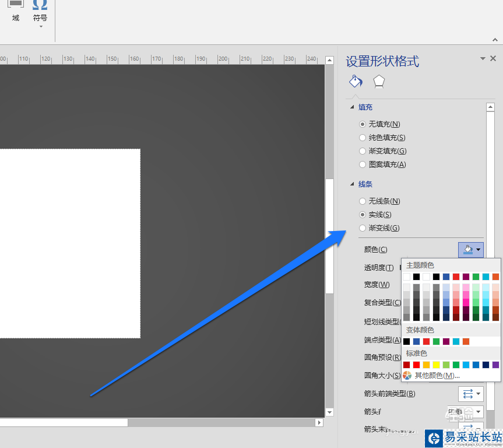Collapse the ribbon with the up chevron
The image size is (503, 448).
495,40
